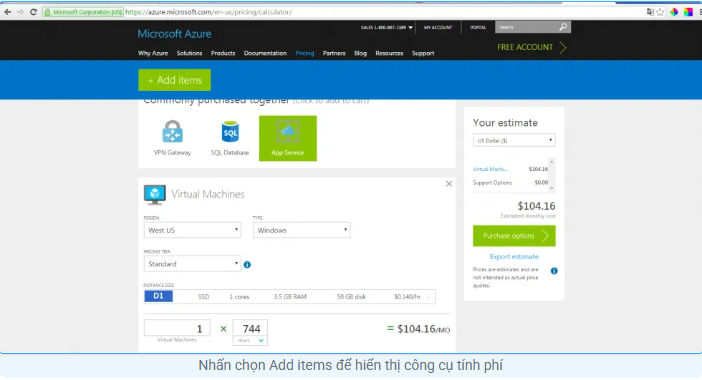
Task: Expand the Sales phone number dropdown
Action: click(387, 27)
